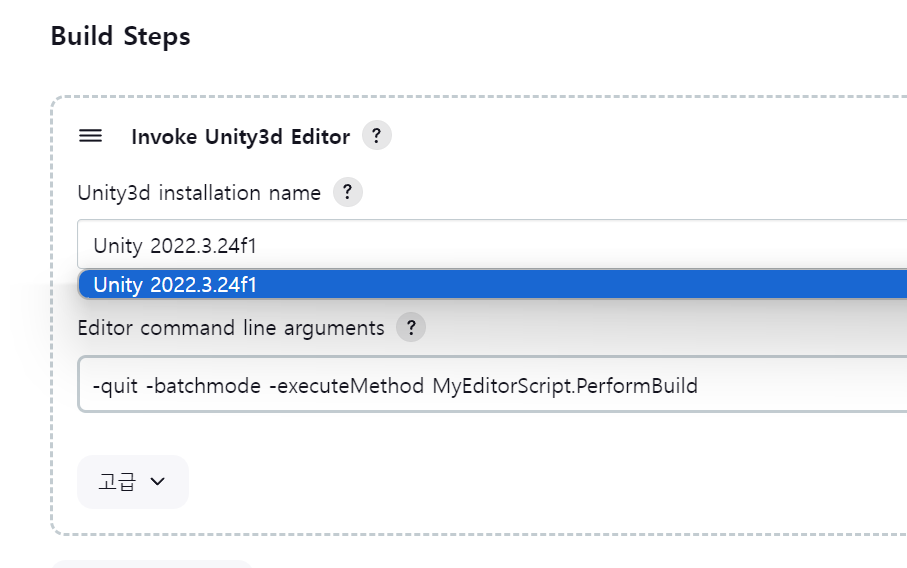Open the Unity3d installation name dropdown

click(x=492, y=245)
